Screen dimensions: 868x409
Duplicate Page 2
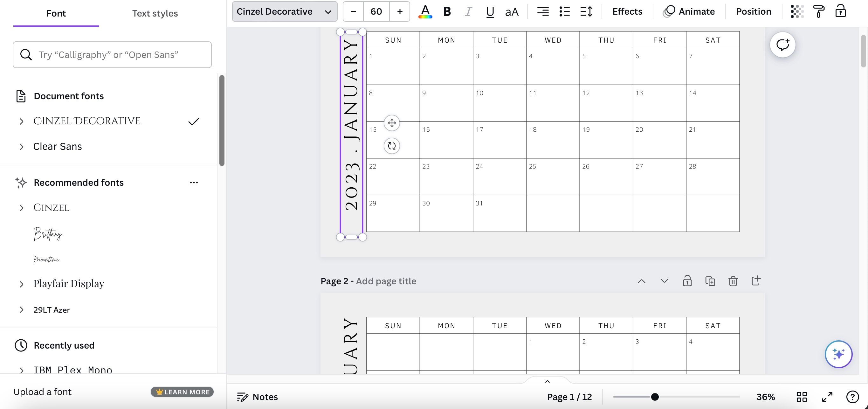(710, 281)
